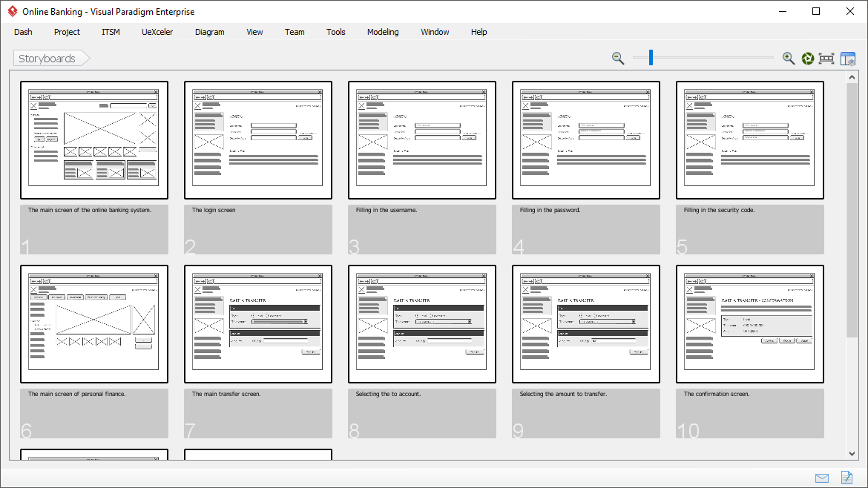Open the View menu
The width and height of the screenshot is (868, 488).
tap(254, 32)
